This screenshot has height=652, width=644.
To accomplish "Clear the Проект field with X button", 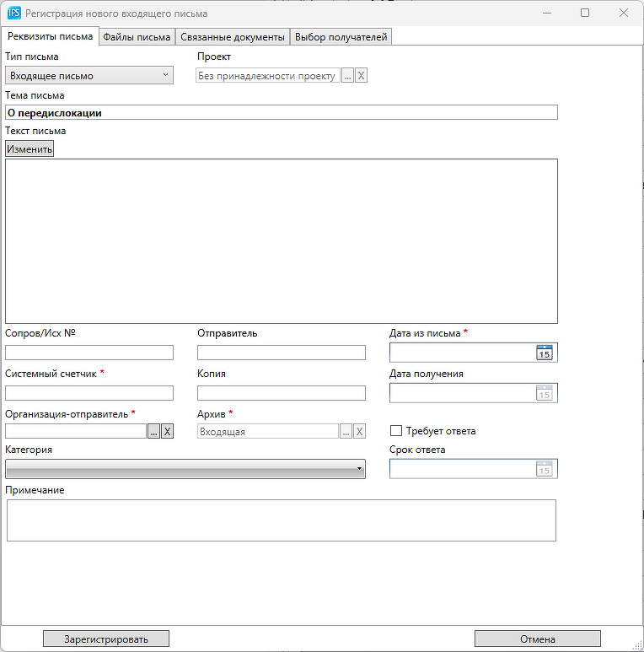I will coord(361,76).
